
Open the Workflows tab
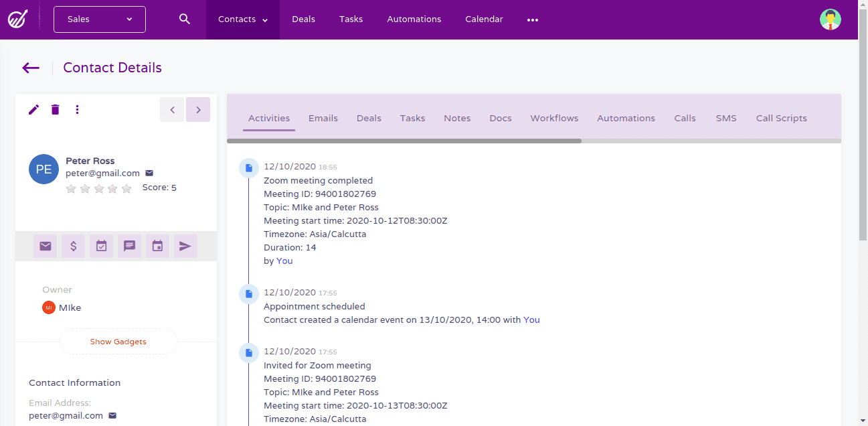tap(553, 118)
